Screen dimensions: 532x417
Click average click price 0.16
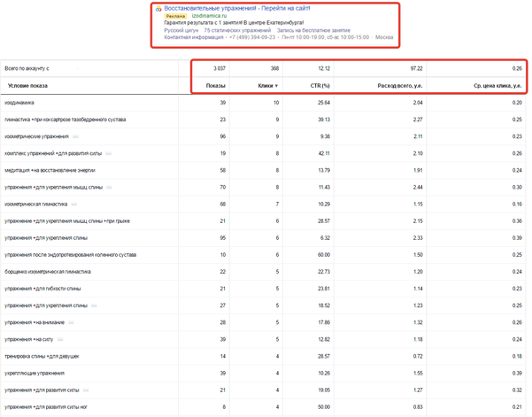pyautogui.click(x=518, y=205)
